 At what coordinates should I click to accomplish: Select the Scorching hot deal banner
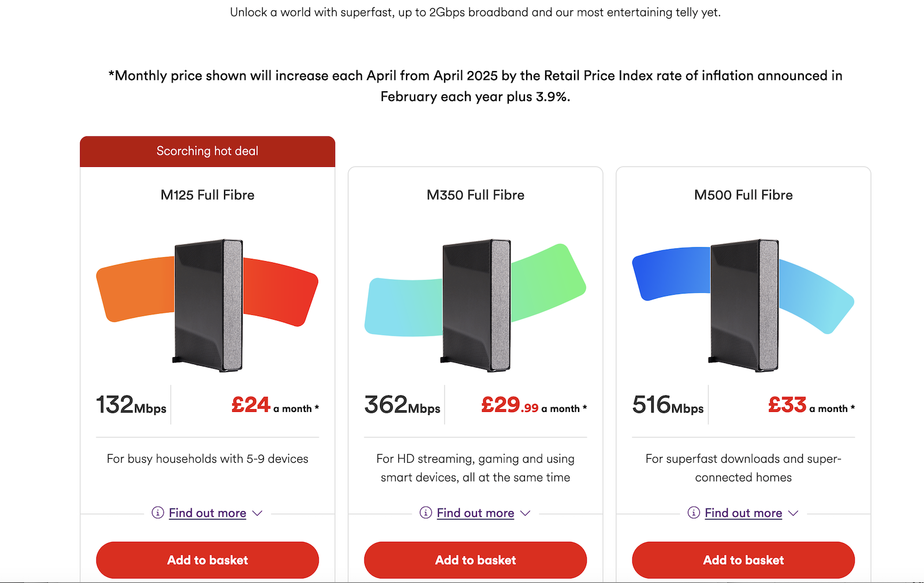207,151
